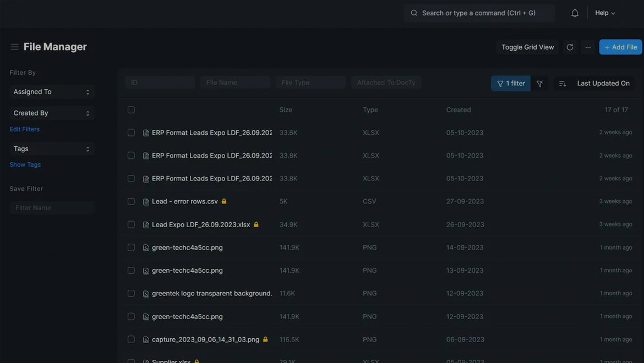
Task: Click the Add File button
Action: pyautogui.click(x=620, y=47)
